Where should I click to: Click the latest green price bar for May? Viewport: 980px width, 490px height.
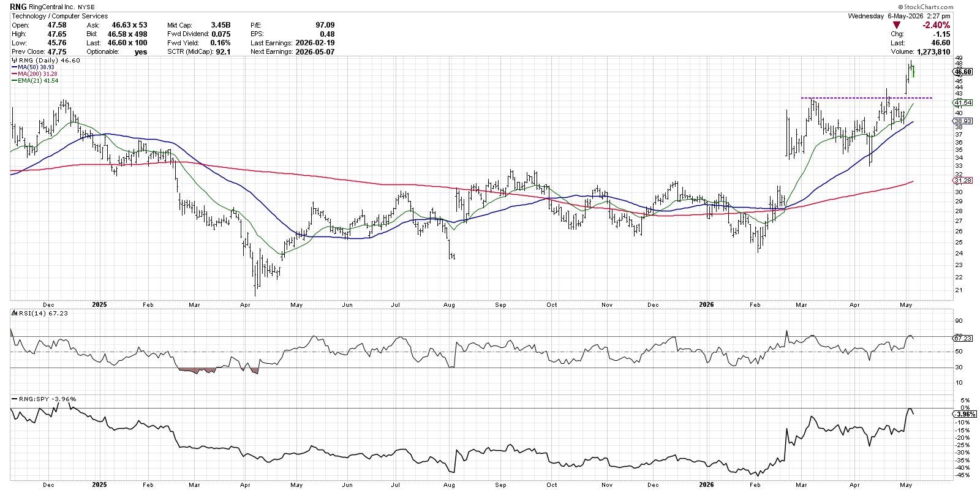click(x=913, y=72)
